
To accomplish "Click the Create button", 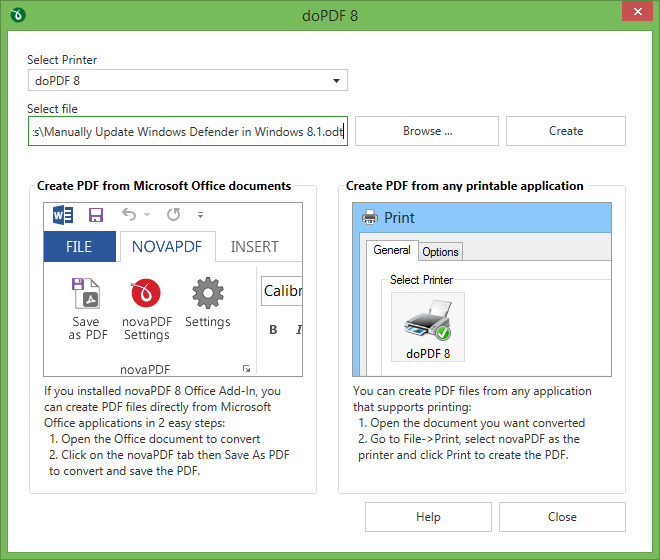I will [x=565, y=131].
